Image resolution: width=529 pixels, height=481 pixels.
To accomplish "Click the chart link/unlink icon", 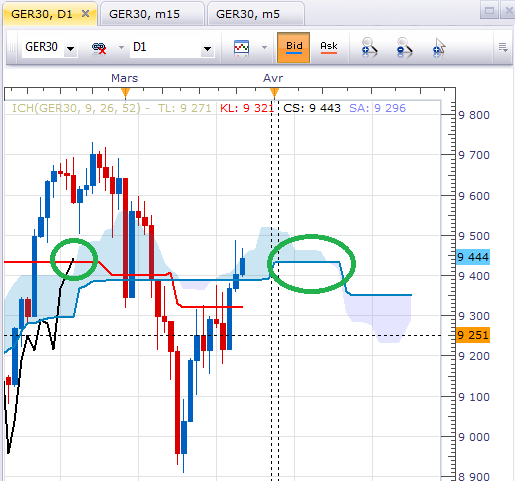I will pyautogui.click(x=99, y=48).
